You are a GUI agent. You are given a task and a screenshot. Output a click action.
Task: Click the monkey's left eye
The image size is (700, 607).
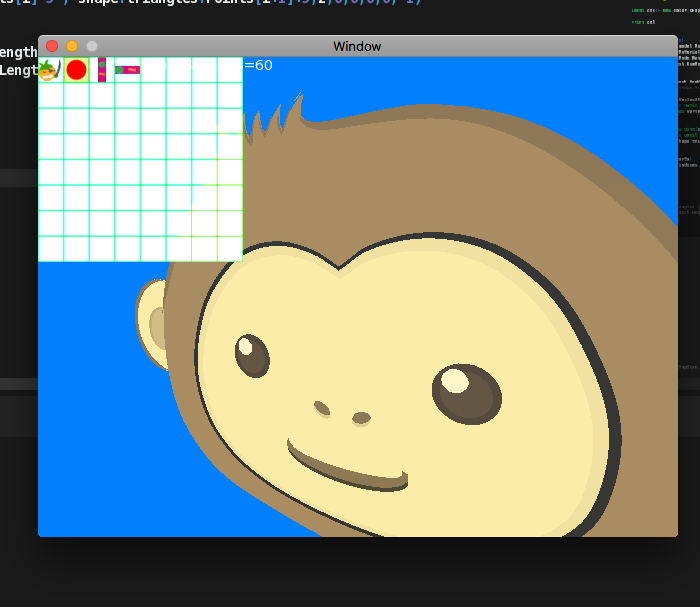coord(252,355)
